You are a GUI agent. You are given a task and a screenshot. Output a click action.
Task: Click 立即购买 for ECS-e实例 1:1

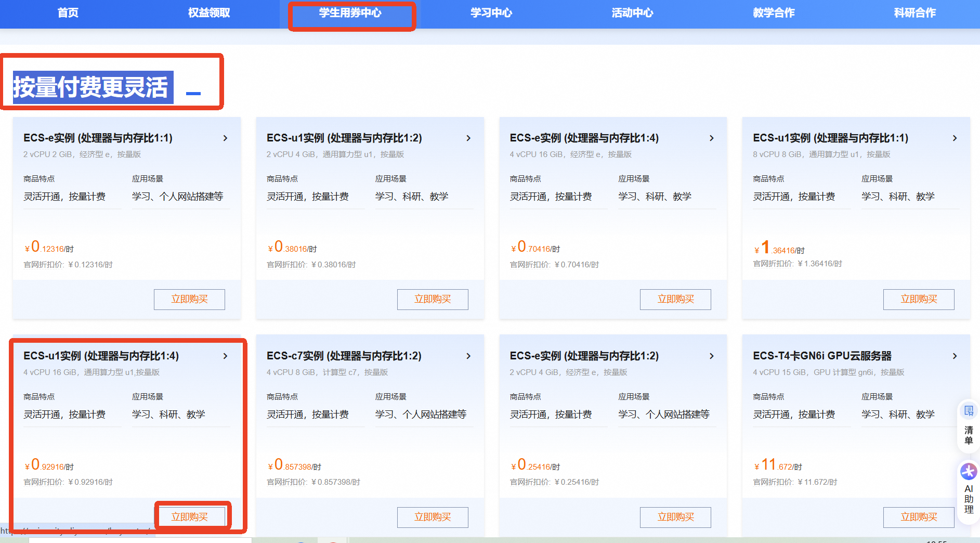[189, 300]
